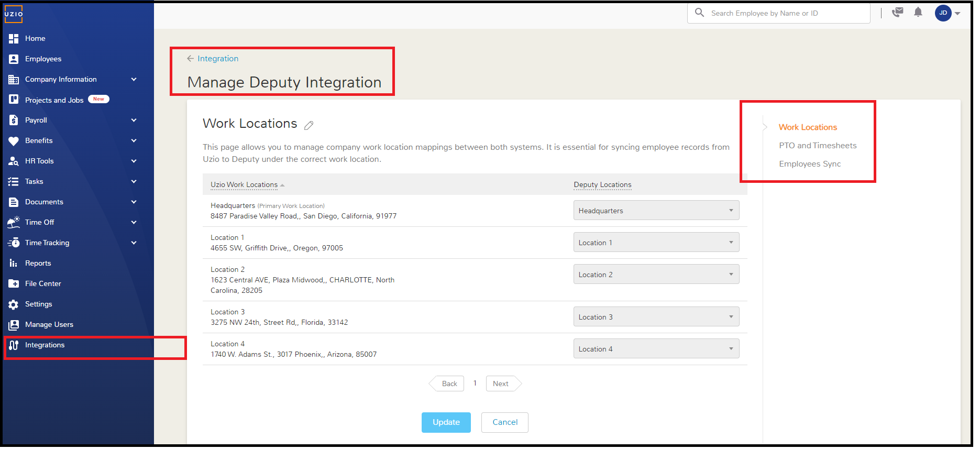
Task: Expand the Tasks menu chevron
Action: pos(134,182)
